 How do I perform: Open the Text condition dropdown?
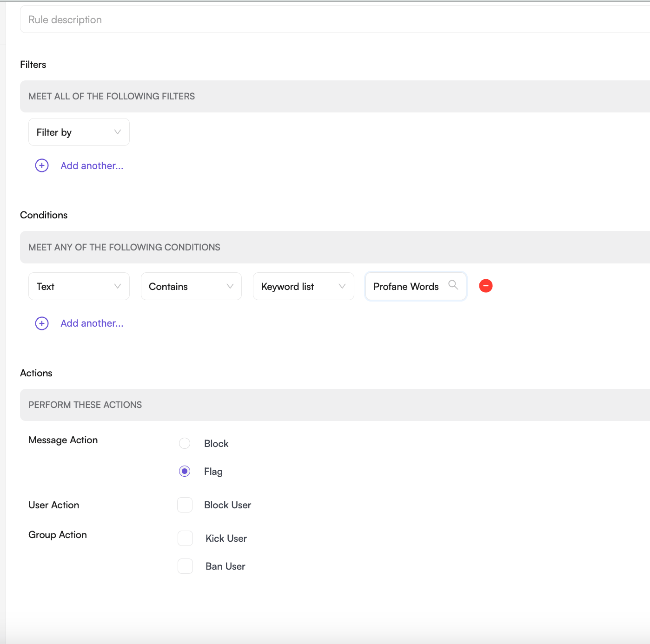pos(79,286)
